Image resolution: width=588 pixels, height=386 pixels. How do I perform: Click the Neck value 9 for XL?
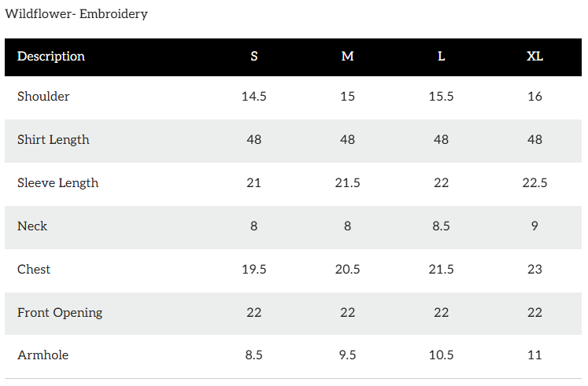(x=534, y=226)
